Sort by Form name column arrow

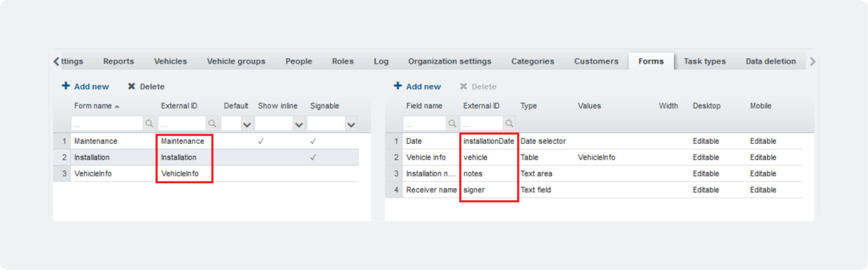coord(117,106)
